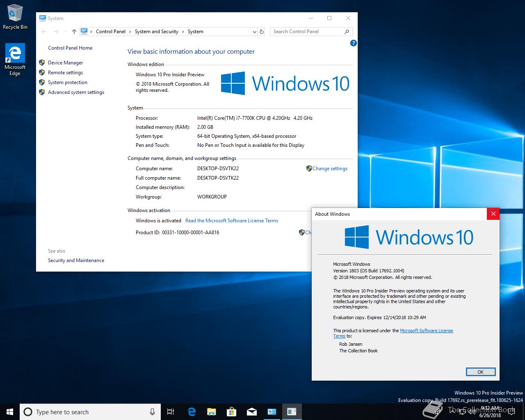The width and height of the screenshot is (525, 420).
Task: Click the search magnifier in Control Panel
Action: [x=347, y=32]
